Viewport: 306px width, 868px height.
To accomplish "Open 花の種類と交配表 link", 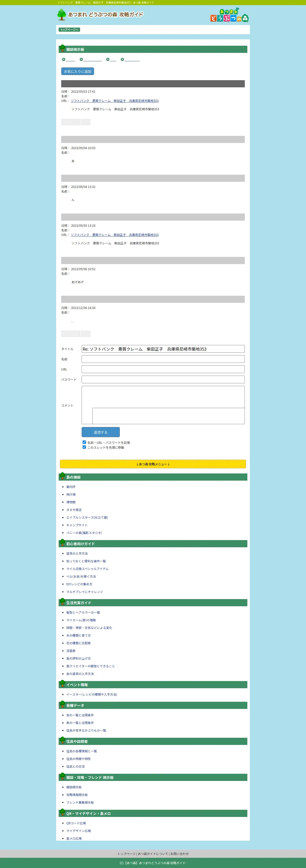I will pyautogui.click(x=79, y=643).
